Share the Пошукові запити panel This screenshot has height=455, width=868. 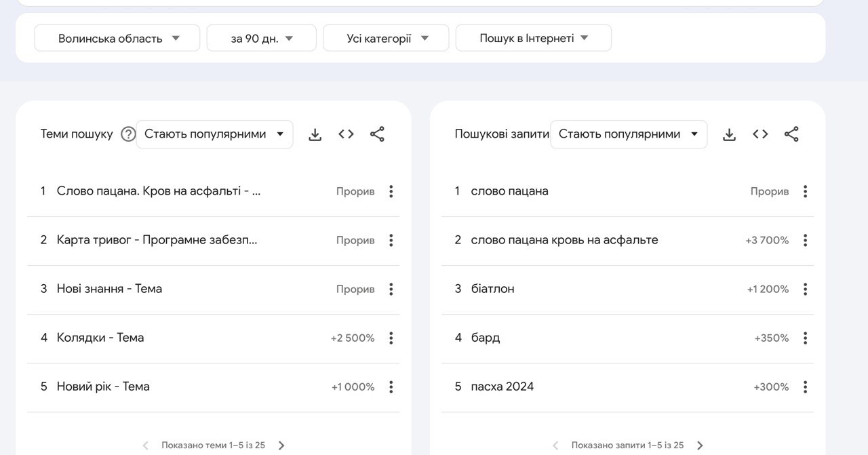point(791,134)
